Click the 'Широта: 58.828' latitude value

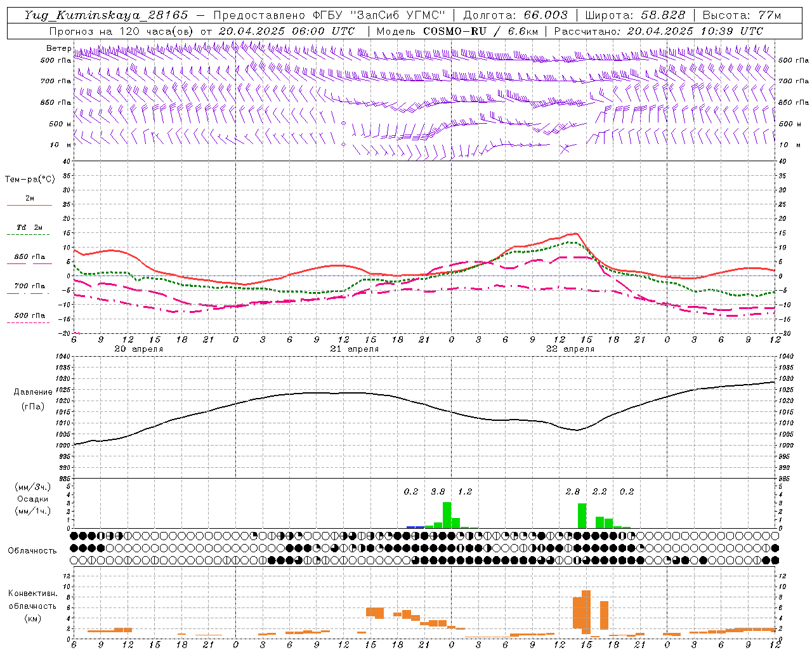pos(635,15)
